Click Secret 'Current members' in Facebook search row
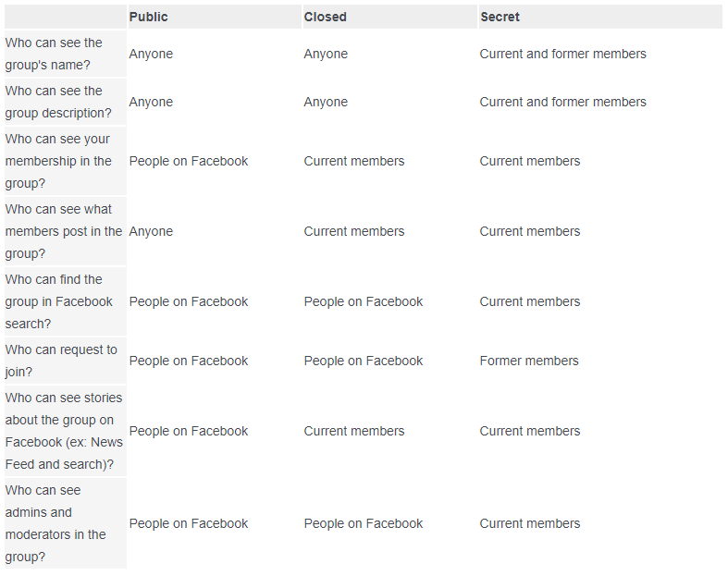 530,301
